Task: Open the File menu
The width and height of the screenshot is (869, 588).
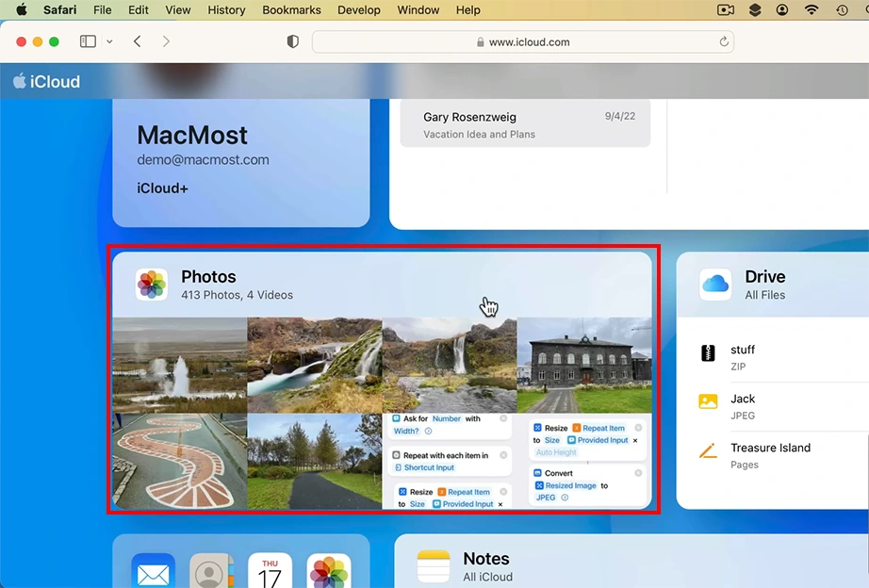Action: click(x=103, y=10)
